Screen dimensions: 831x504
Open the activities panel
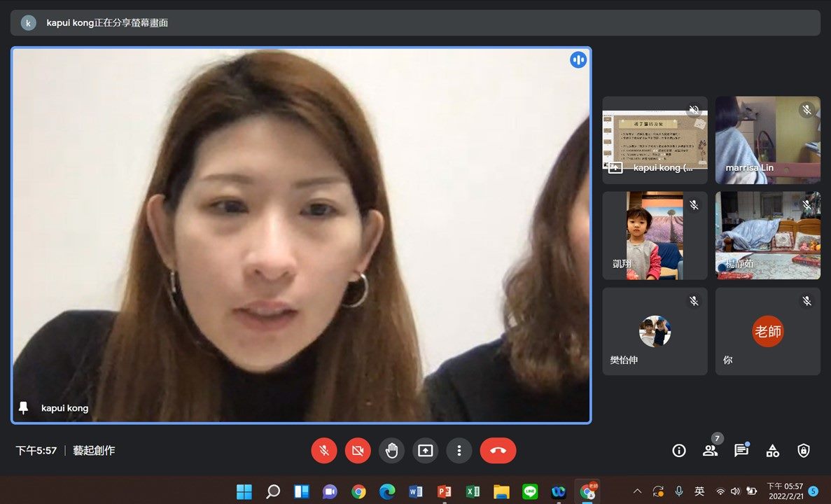click(x=772, y=451)
